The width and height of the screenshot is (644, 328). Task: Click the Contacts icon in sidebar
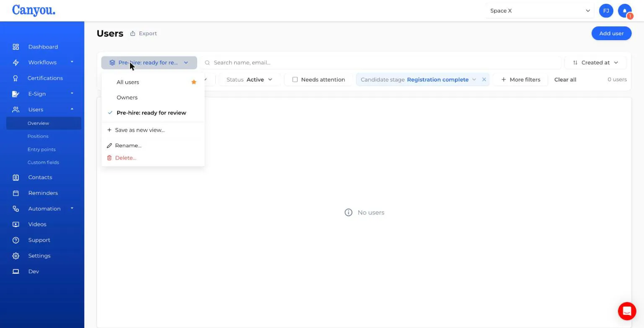point(16,177)
